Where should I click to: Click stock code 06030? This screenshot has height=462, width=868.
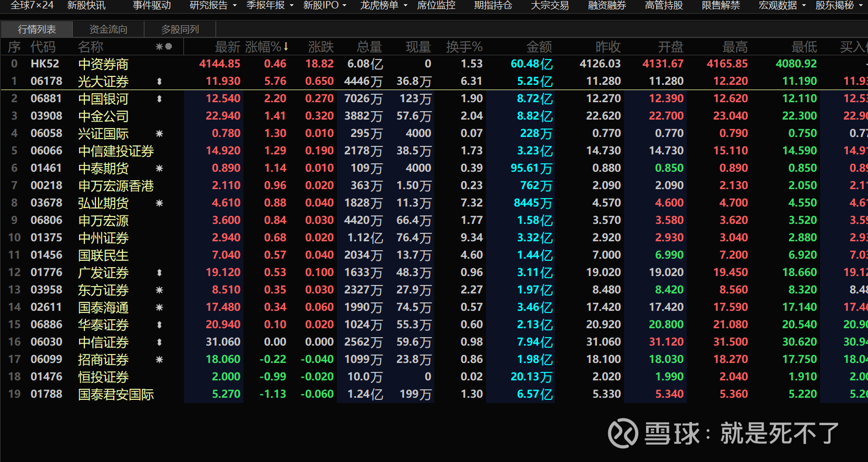pos(46,342)
